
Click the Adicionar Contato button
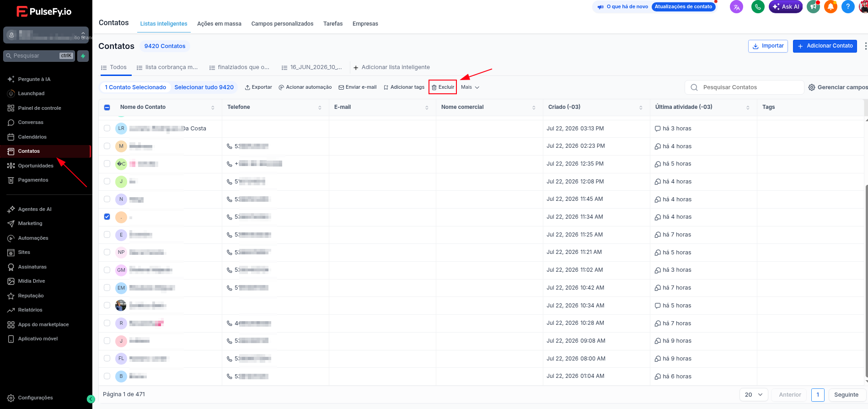pos(825,46)
